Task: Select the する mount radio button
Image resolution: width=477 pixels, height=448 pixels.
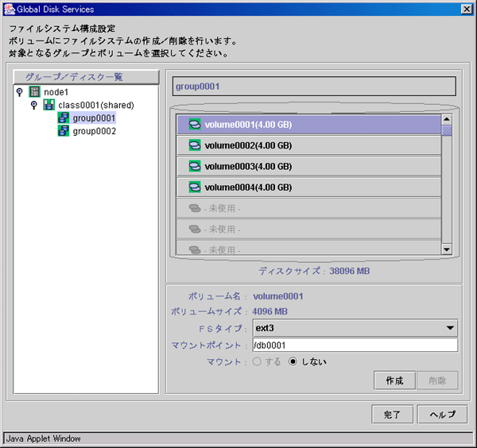Action: pos(257,361)
